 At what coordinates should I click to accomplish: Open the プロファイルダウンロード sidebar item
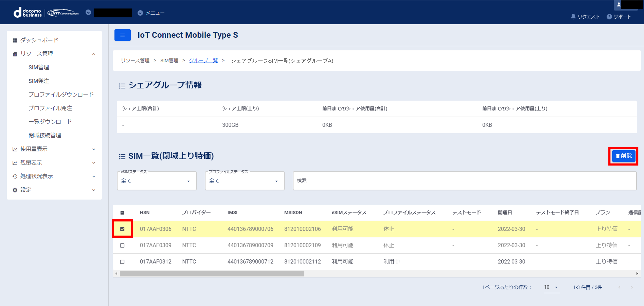[61, 95]
